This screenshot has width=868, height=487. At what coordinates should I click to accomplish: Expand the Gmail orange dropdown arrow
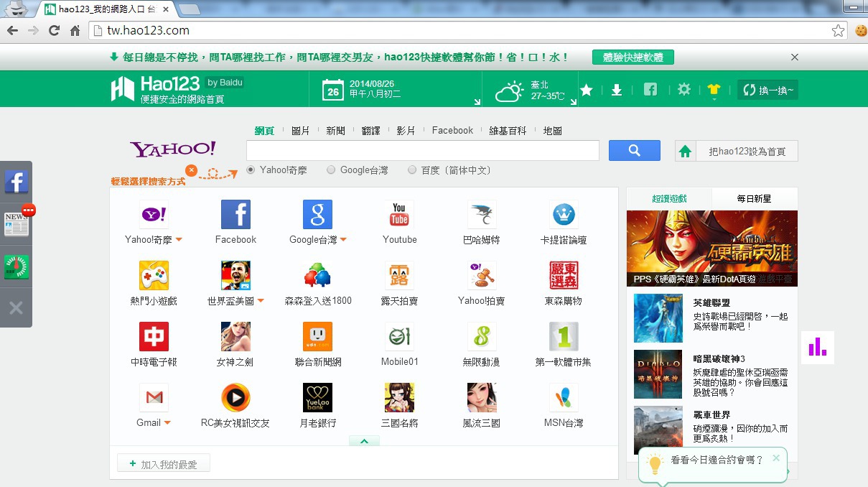point(167,423)
